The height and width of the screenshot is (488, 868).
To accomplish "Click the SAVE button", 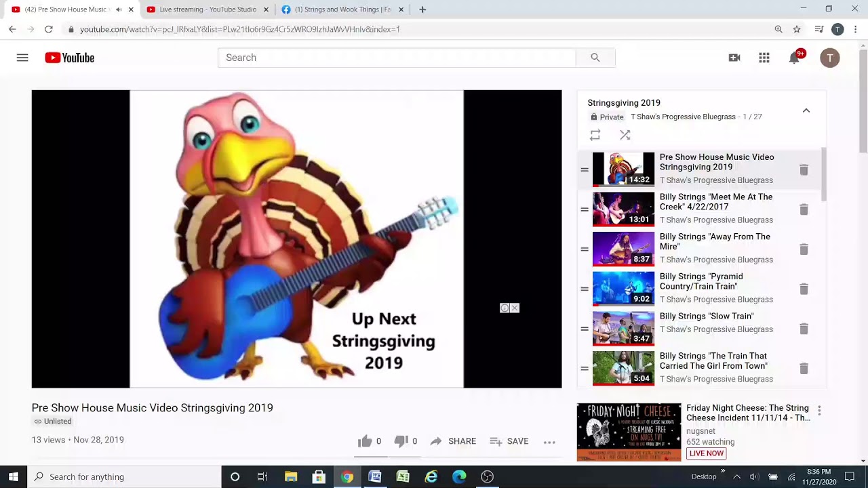I will [509, 441].
